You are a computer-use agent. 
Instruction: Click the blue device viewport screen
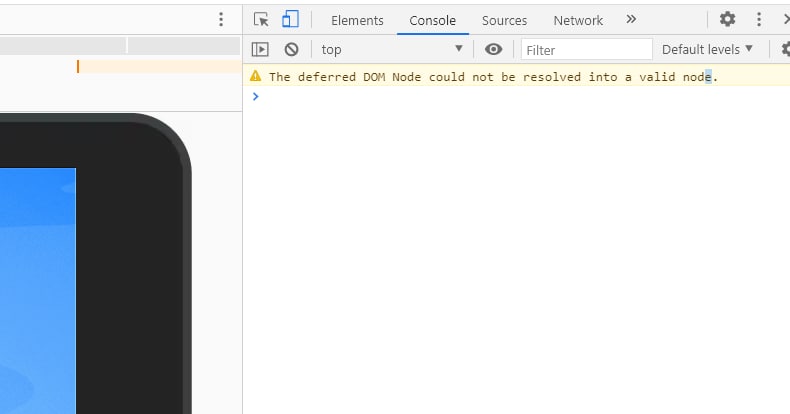point(38,291)
